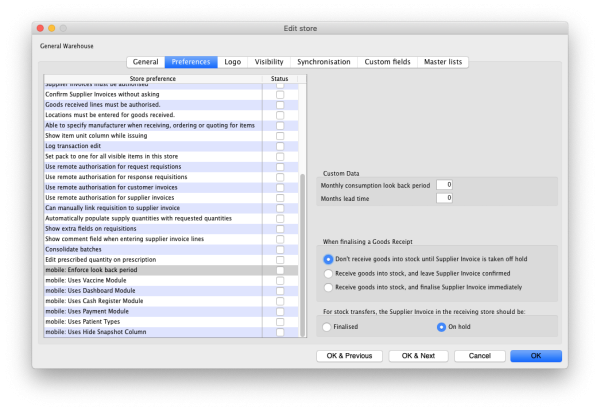Image resolution: width=600 pixels, height=411 pixels.
Task: Switch to the Master lists tab
Action: pos(442,62)
